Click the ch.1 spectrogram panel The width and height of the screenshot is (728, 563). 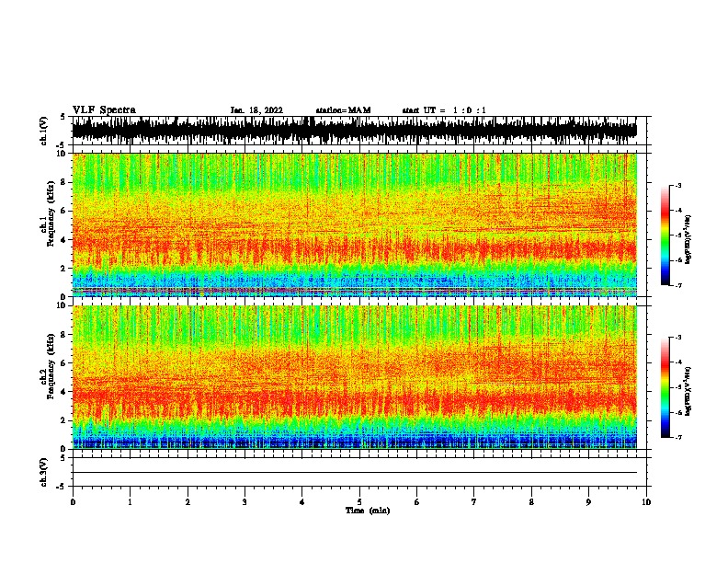pos(355,224)
